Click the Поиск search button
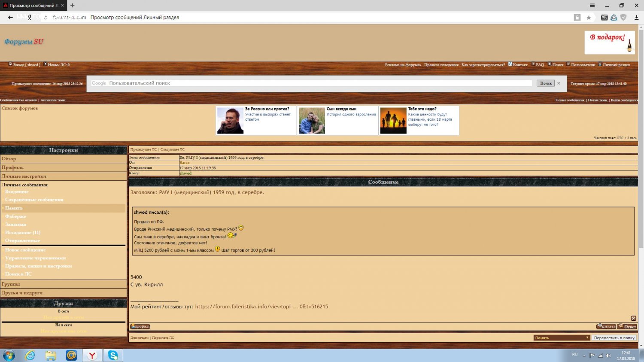644x362 pixels. (546, 83)
